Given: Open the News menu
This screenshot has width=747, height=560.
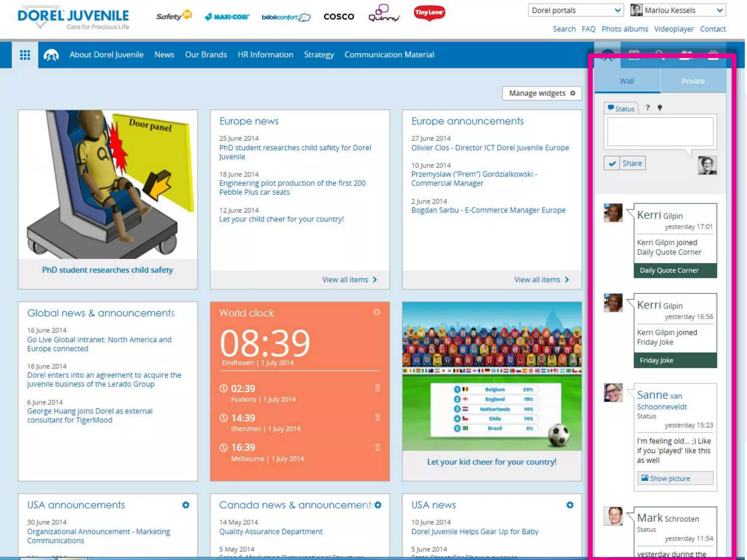Looking at the screenshot, I should [164, 55].
